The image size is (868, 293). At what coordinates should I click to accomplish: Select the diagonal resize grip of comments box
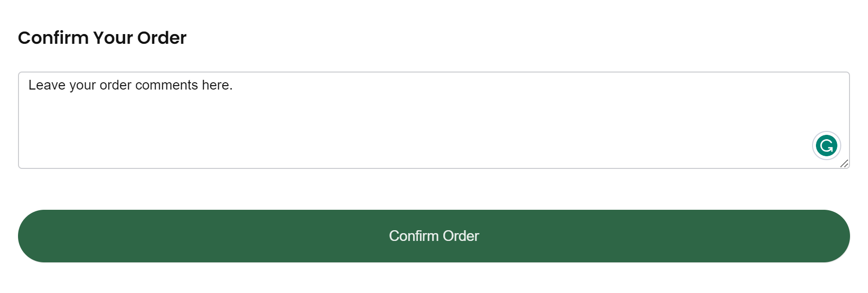[844, 164]
